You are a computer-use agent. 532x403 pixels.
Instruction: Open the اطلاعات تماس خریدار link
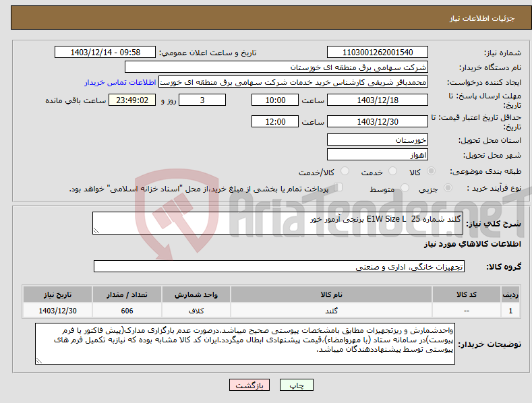point(120,82)
